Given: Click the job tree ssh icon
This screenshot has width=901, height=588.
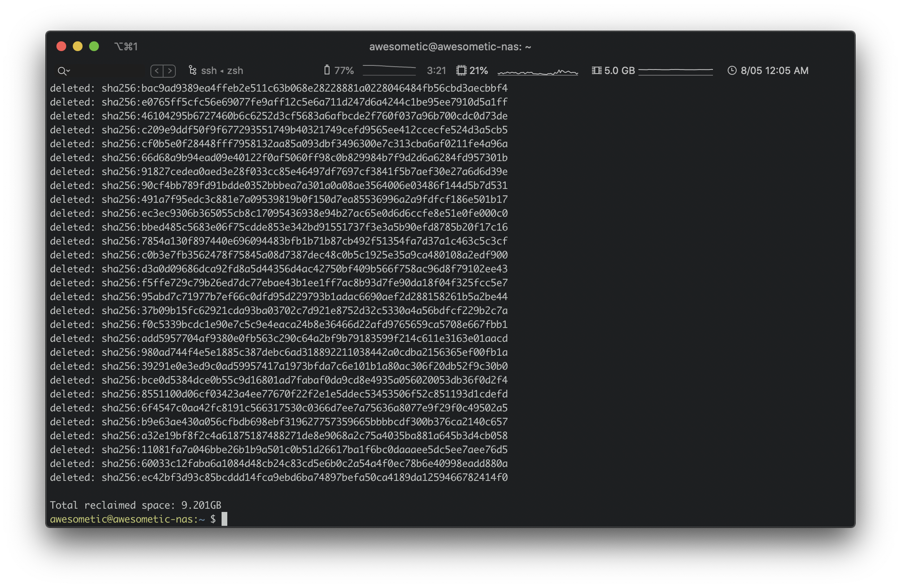Looking at the screenshot, I should pos(192,70).
